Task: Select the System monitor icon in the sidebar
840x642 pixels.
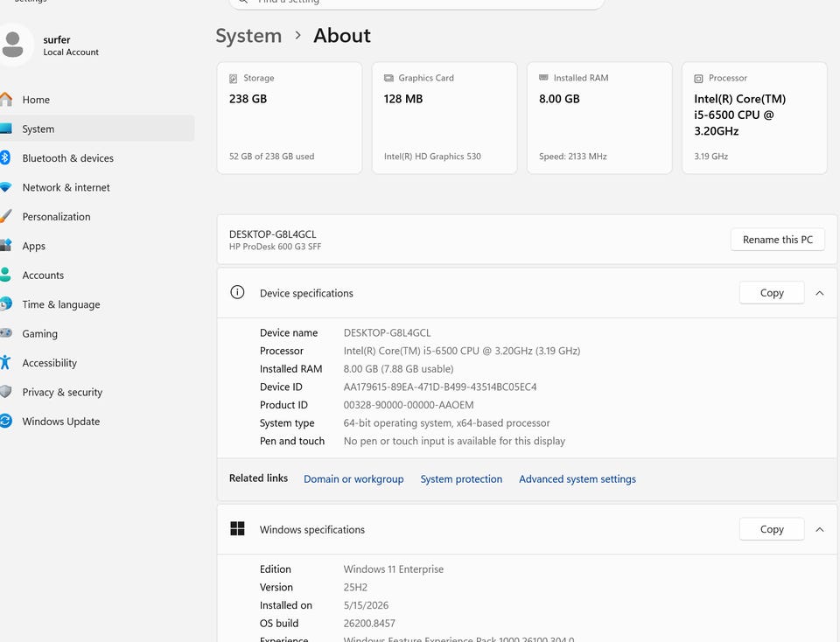Action: point(5,129)
